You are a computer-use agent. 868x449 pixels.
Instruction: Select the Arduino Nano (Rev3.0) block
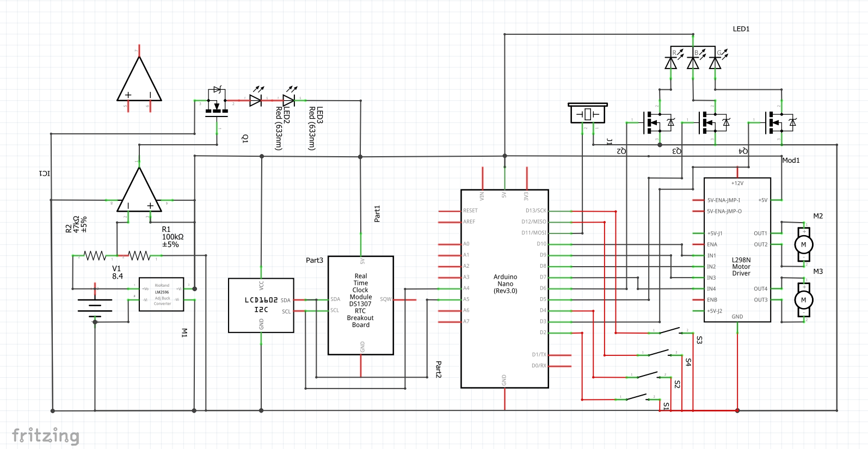(504, 288)
